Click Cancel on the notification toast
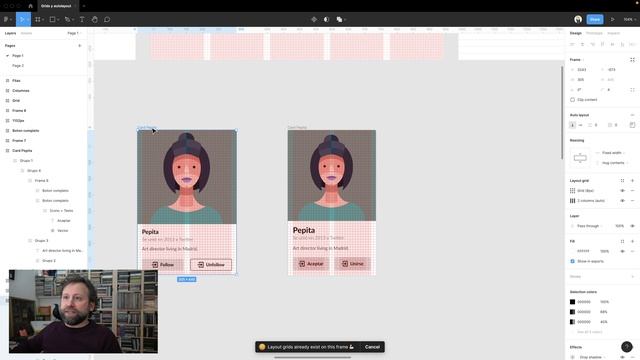The image size is (640, 360). pos(372,347)
